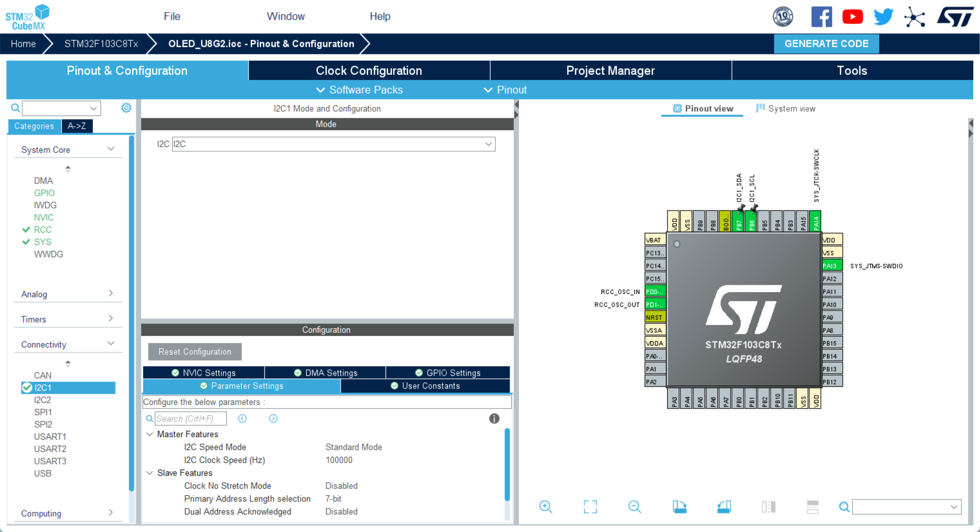Open the Help menu
The image size is (980, 532).
click(x=380, y=17)
